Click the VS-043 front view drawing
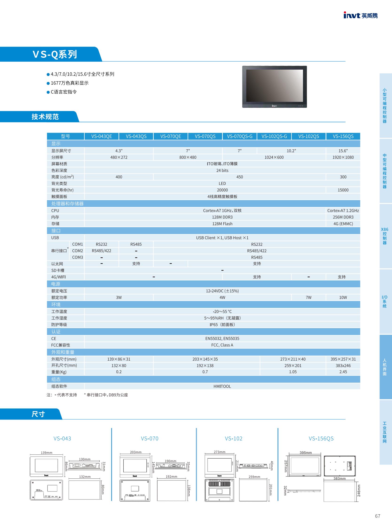This screenshot has width=392, height=532. [x=47, y=466]
